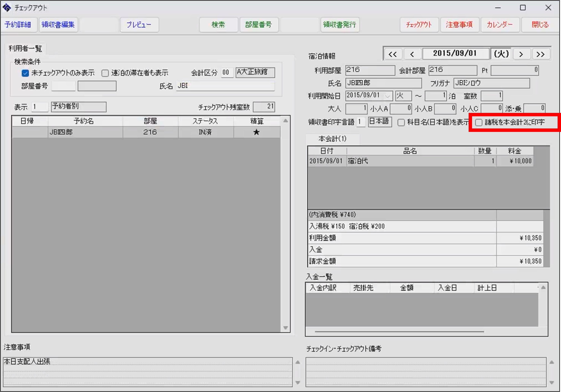Image resolution: width=561 pixels, height=392 pixels.
Task: Jump back with double-left arrows
Action: [393, 54]
